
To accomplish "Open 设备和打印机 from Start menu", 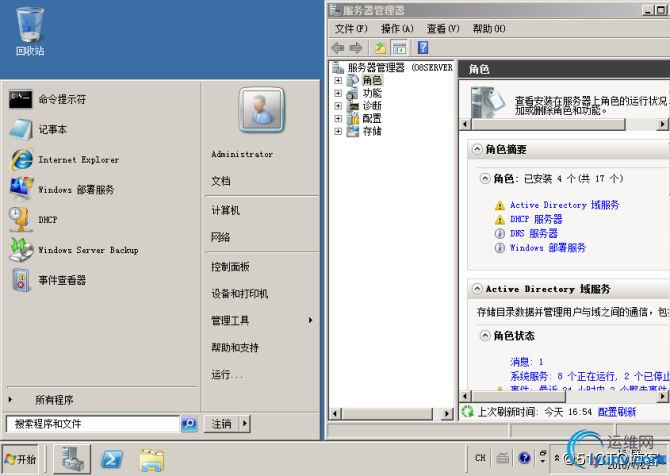I will (239, 294).
